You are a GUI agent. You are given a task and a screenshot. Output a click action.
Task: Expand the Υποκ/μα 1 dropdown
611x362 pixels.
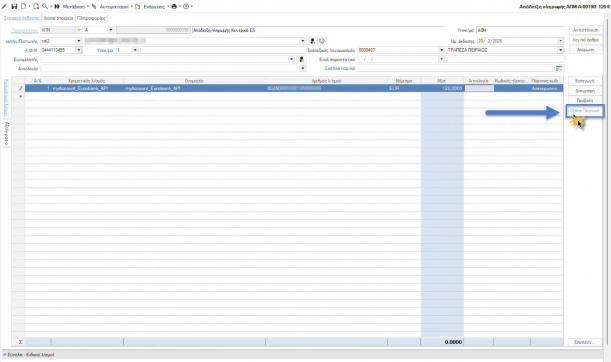(135, 50)
